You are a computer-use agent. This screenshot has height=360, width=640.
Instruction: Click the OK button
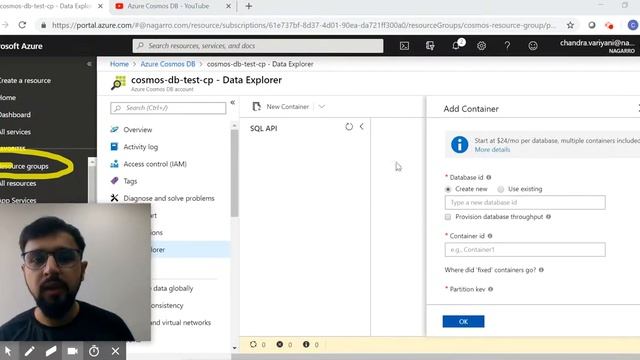[x=463, y=322]
